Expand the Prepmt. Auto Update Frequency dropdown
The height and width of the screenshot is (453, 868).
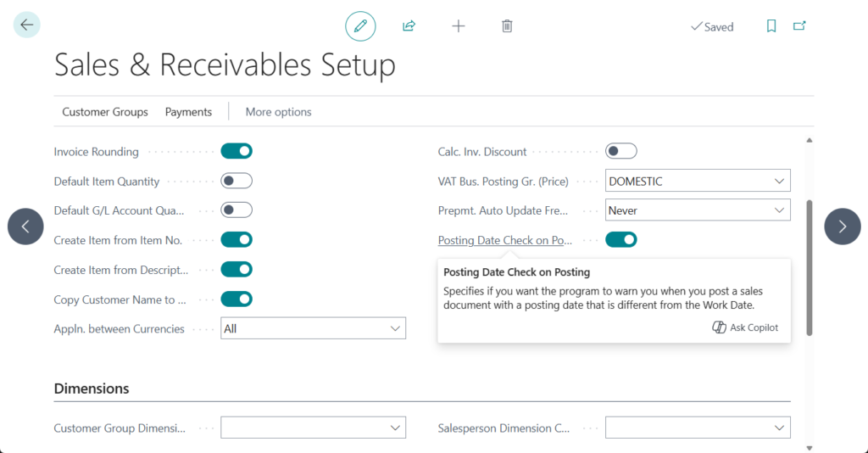tap(698, 210)
